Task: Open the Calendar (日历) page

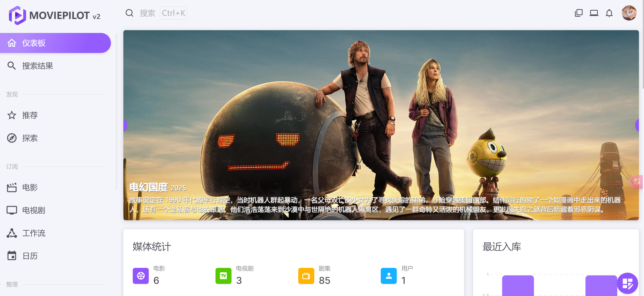Action: 55,256
